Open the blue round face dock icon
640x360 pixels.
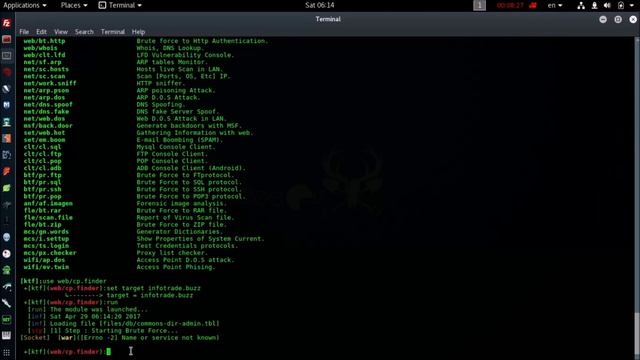[x=7, y=237]
